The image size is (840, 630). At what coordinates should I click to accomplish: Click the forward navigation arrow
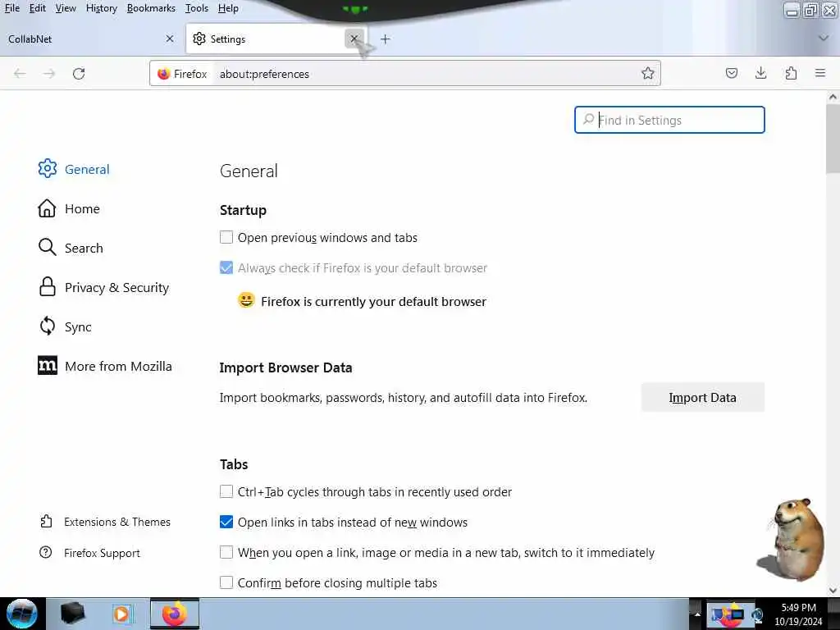tap(49, 73)
